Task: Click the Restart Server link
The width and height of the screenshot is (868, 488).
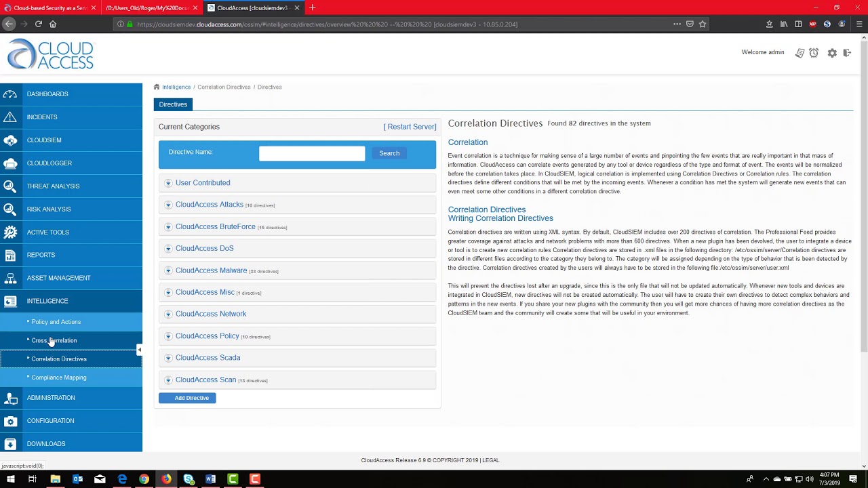Action: point(410,127)
